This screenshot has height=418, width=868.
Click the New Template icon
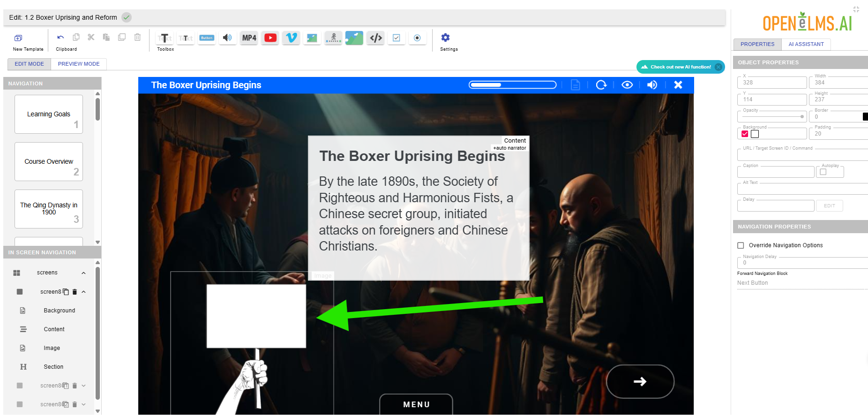click(18, 38)
